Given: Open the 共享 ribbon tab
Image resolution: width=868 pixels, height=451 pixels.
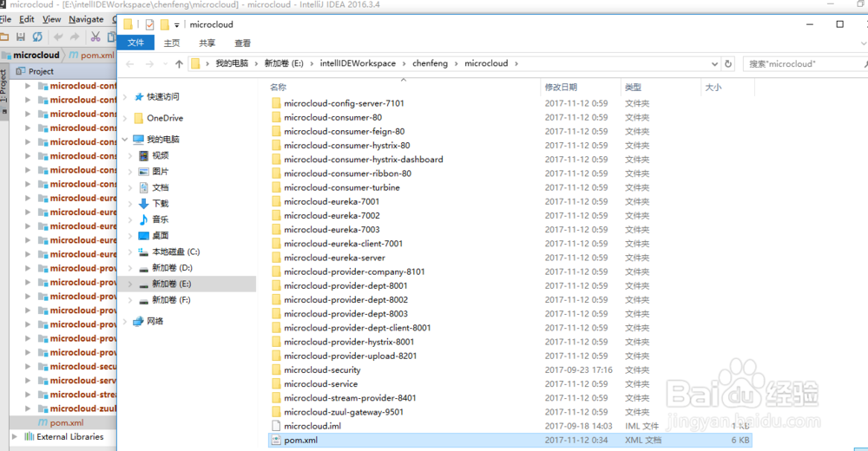Looking at the screenshot, I should (x=207, y=42).
